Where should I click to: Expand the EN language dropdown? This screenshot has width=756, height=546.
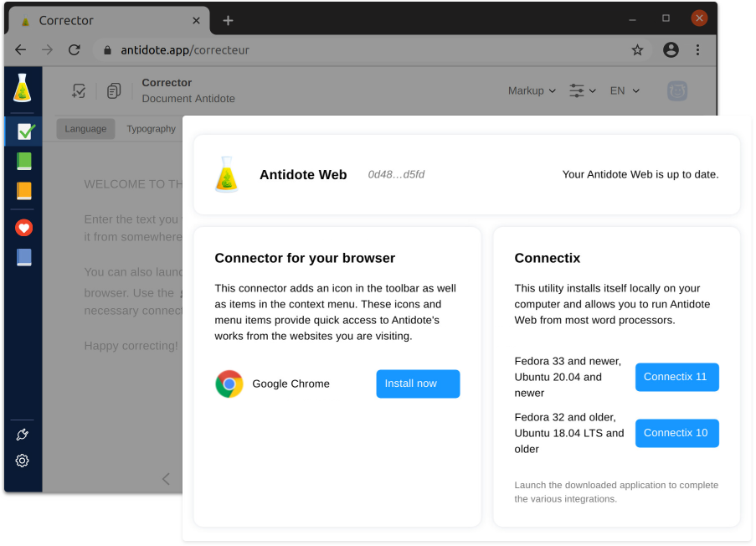[625, 90]
